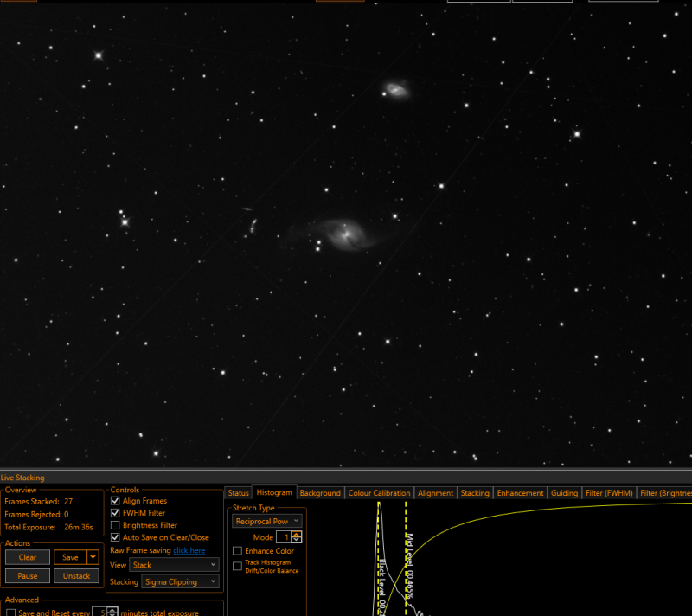Open the Stretch Type Reciprocal Pow dropdown
Screen dimensions: 692x616
[x=267, y=521]
